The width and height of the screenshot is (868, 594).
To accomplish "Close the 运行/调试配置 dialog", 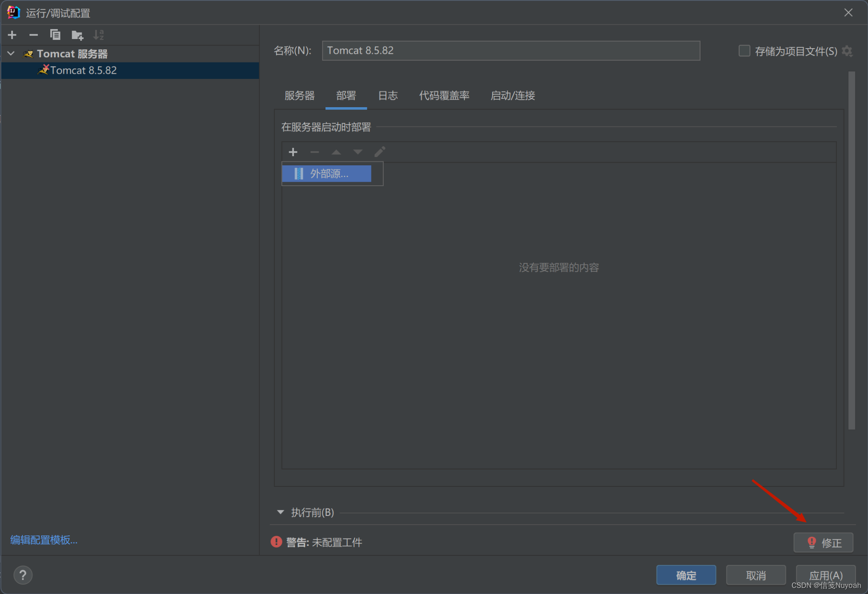I will tap(848, 13).
